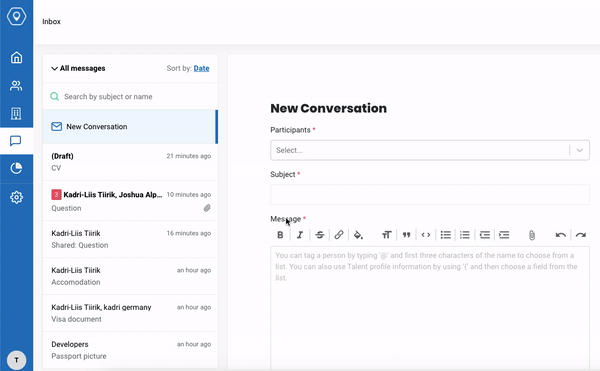Open the Shared: Question conversation

(x=130, y=239)
